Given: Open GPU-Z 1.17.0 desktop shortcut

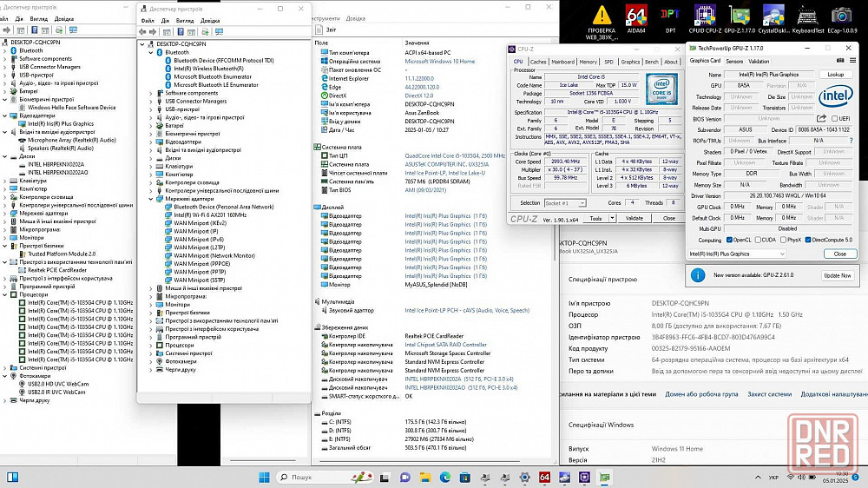Looking at the screenshot, I should point(740,18).
